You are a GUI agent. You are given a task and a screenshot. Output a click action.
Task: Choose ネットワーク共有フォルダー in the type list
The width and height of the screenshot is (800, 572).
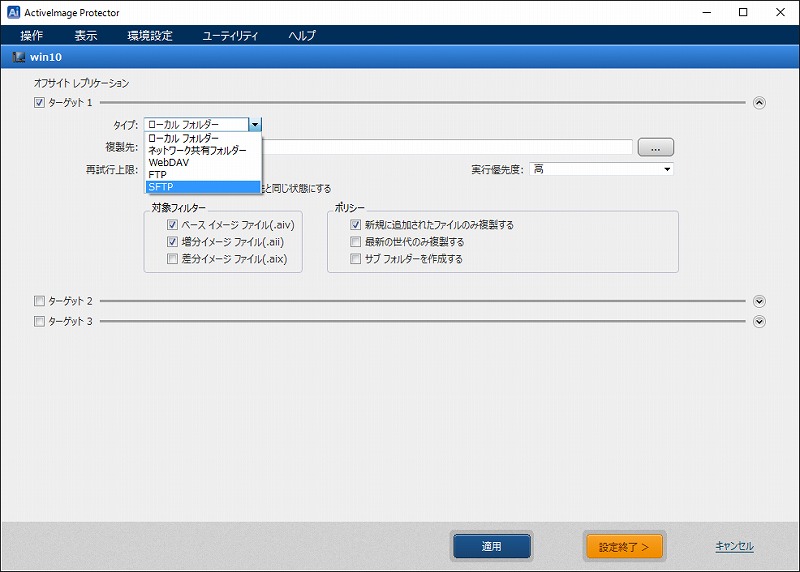click(x=203, y=151)
